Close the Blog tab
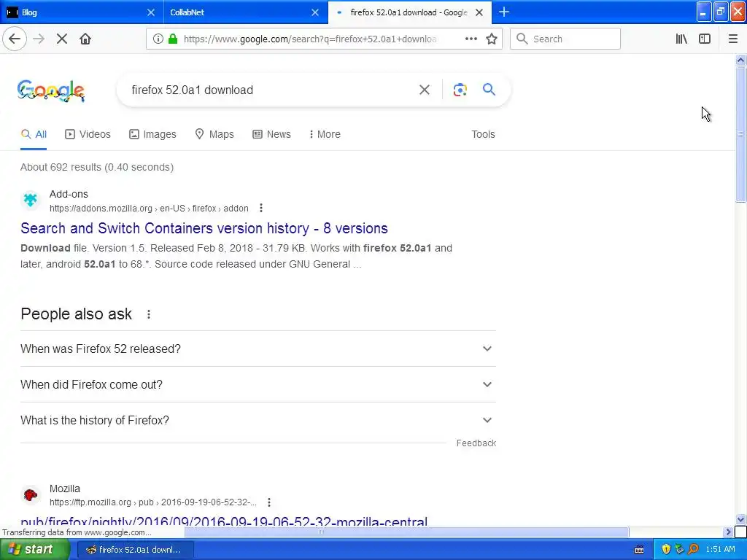 [150, 12]
